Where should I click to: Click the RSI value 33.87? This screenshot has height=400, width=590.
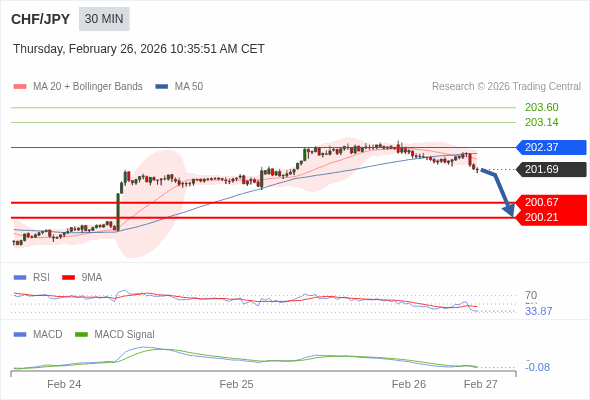pos(538,312)
